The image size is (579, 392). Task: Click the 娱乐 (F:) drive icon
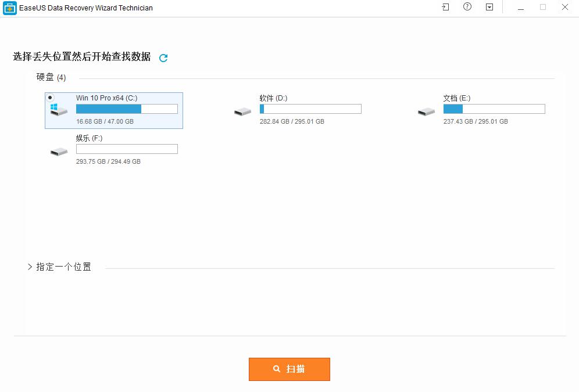[x=59, y=152]
